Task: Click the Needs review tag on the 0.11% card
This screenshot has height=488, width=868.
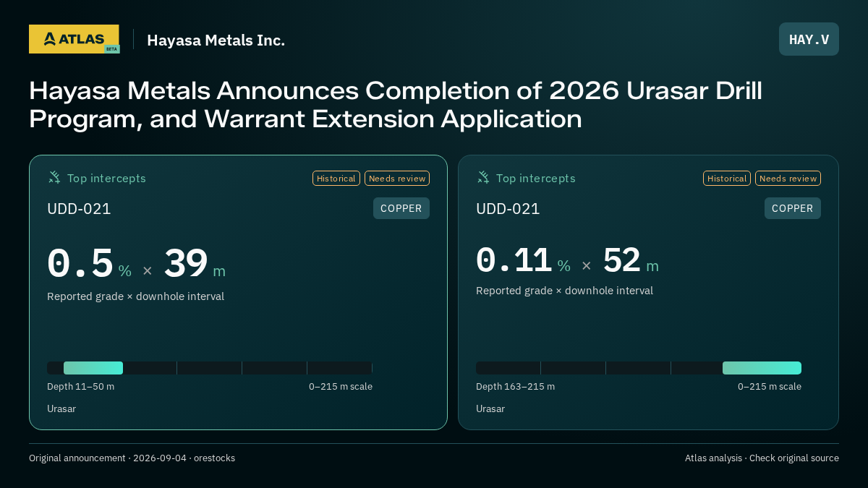Action: click(788, 179)
